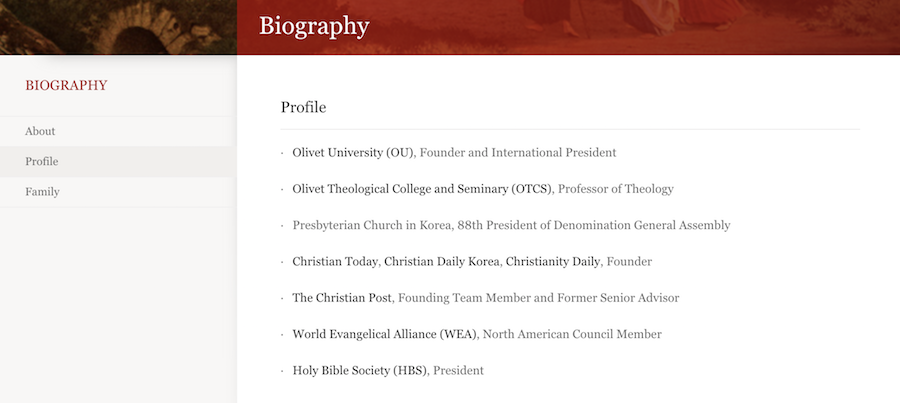The width and height of the screenshot is (900, 403).
Task: Visit the Holy Bible Society (HBS) link
Action: coord(360,370)
